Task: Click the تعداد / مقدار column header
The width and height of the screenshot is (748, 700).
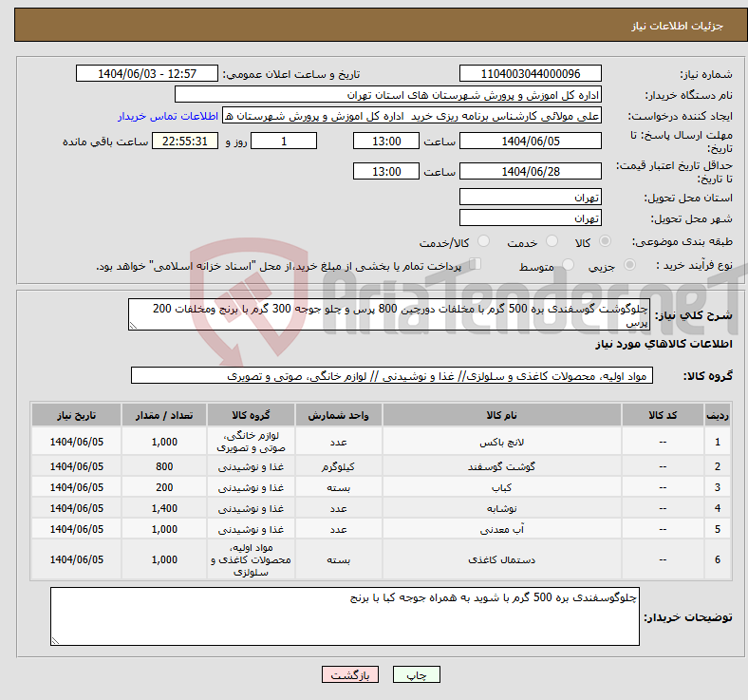Action: point(164,415)
